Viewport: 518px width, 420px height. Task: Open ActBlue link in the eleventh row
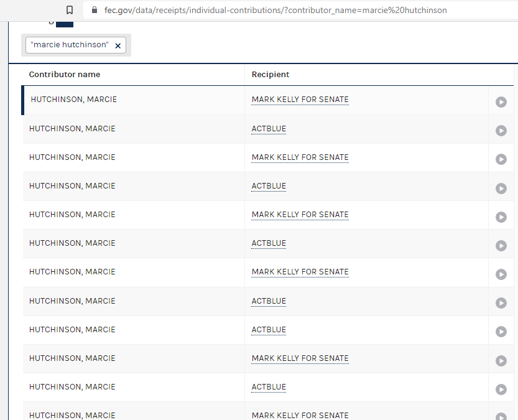tap(269, 387)
